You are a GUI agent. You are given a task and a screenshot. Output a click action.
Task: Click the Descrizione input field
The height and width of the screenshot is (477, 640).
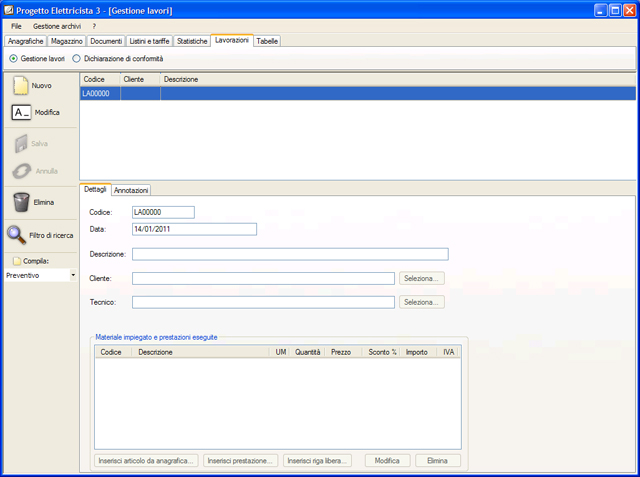tap(290, 254)
